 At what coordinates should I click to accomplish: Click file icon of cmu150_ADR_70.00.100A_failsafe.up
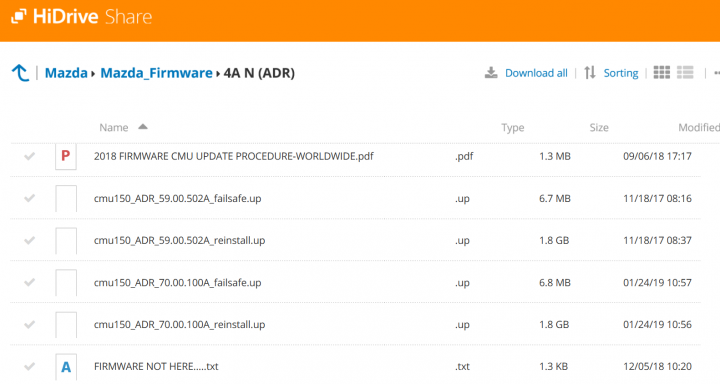tap(66, 282)
